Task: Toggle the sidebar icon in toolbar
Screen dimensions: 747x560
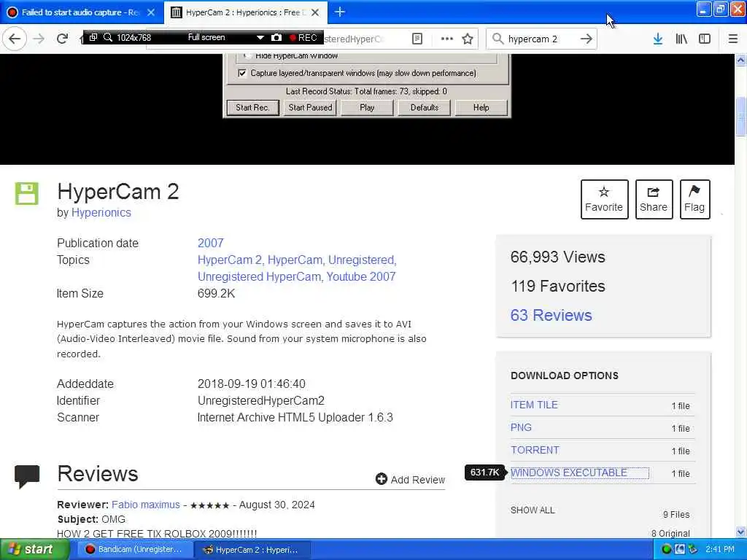Action: (x=705, y=39)
